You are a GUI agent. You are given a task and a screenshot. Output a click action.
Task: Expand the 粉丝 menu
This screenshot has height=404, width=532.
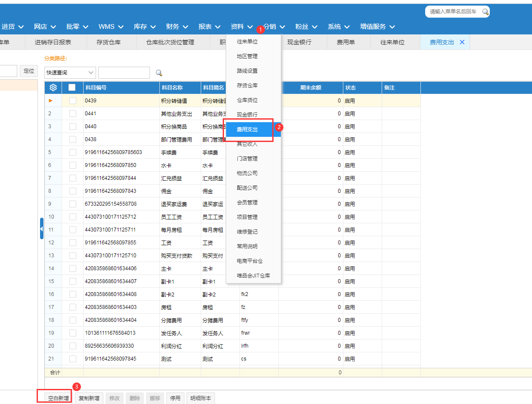point(306,27)
